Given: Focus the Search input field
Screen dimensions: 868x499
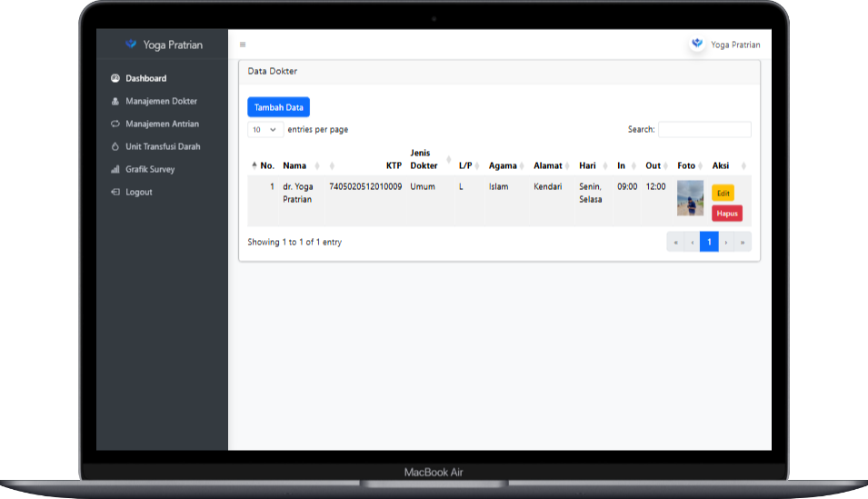Looking at the screenshot, I should coord(704,130).
